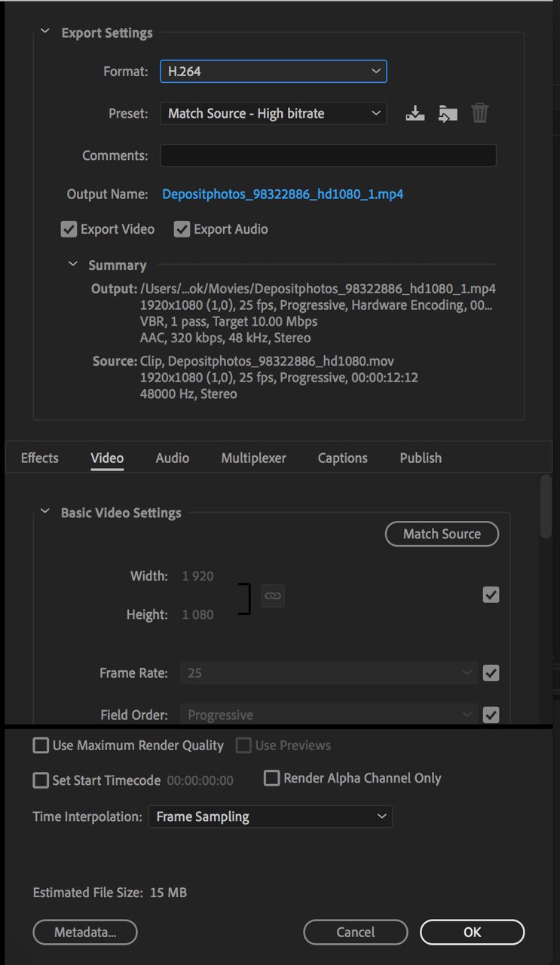This screenshot has height=965, width=560.
Task: Toggle the width-height aspect link icon
Action: 273,596
